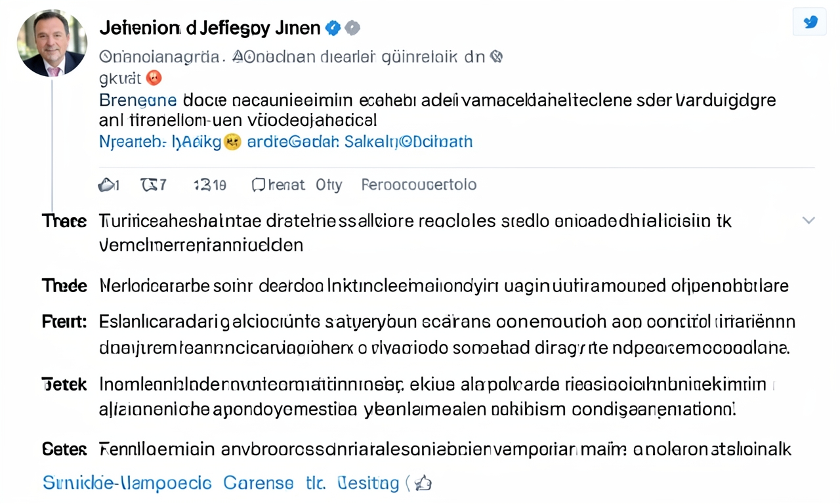Viewport: 840px width, 504px height.
Task: Click the blue verified badge beside the username
Action: point(333,28)
